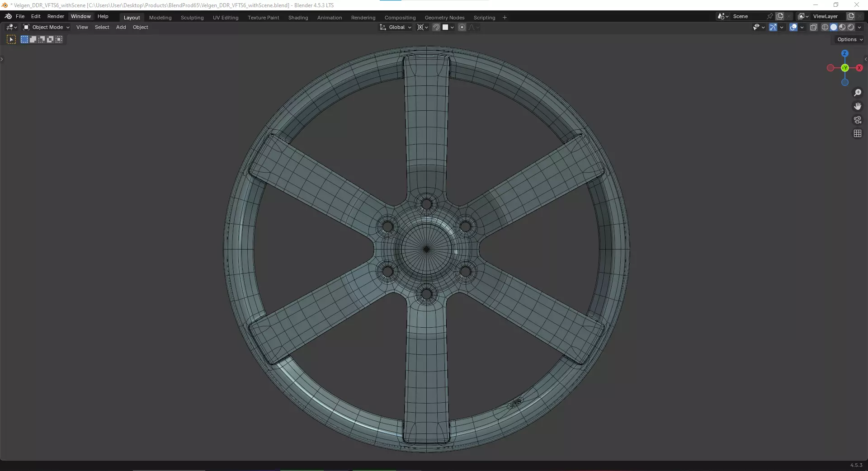This screenshot has width=868, height=471.
Task: Open the snapping options dropdown
Action: 448,27
